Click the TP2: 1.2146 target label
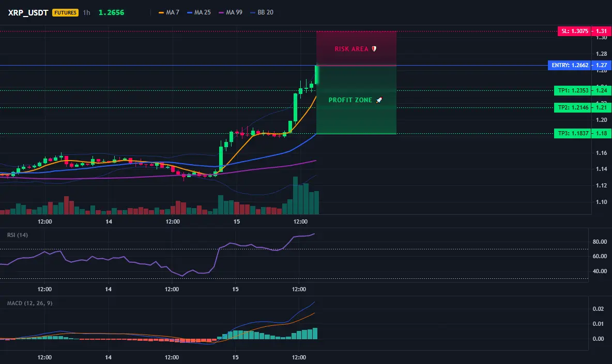The width and height of the screenshot is (612, 364). coord(573,107)
